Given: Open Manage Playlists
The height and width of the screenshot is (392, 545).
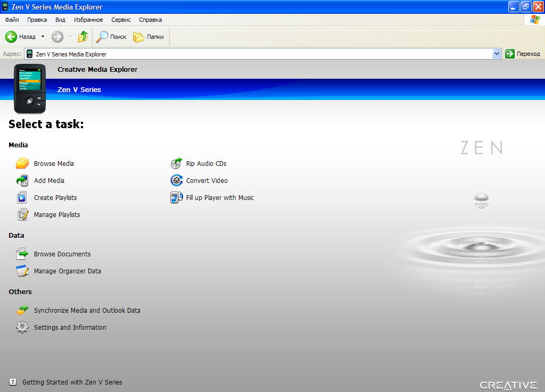Looking at the screenshot, I should pyautogui.click(x=57, y=214).
